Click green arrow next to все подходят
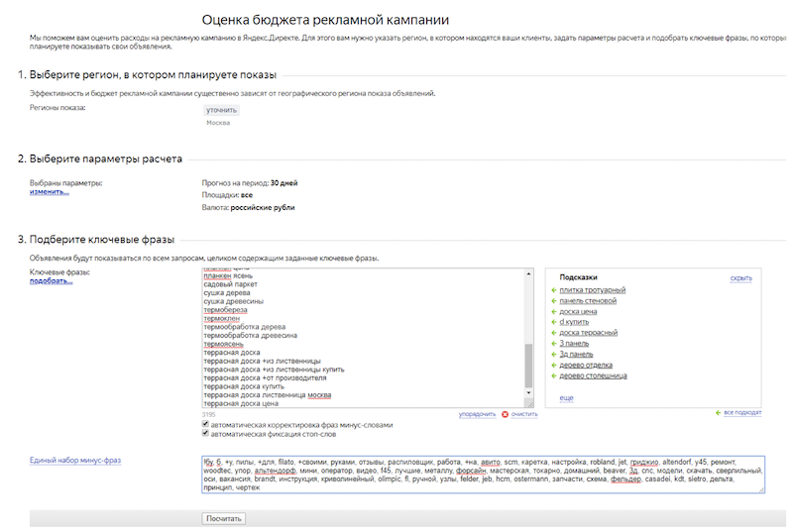Viewport: 793px width, 532px height. [718, 413]
